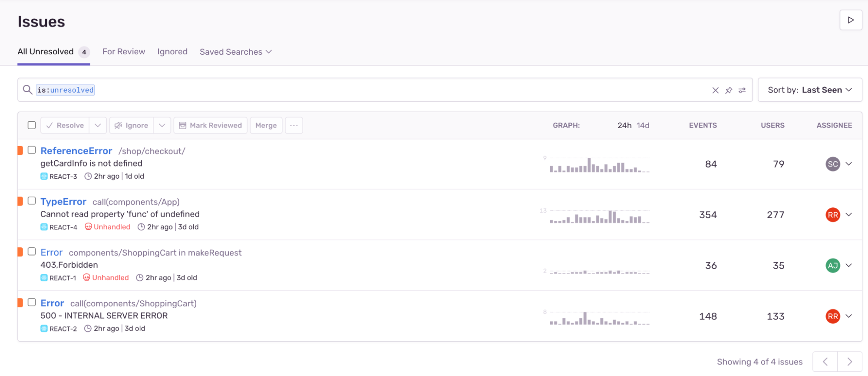868x376 pixels.
Task: Click SC assignee avatar on ReferenceError row
Action: (x=832, y=164)
